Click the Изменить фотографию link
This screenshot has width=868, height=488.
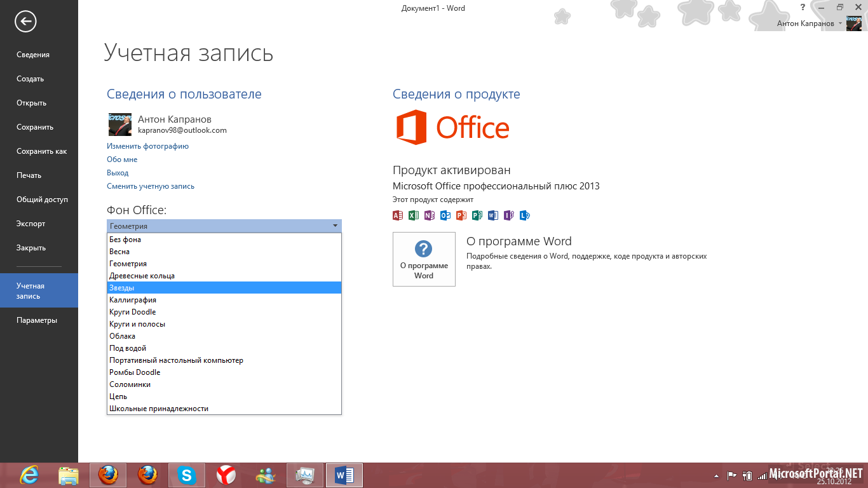147,146
